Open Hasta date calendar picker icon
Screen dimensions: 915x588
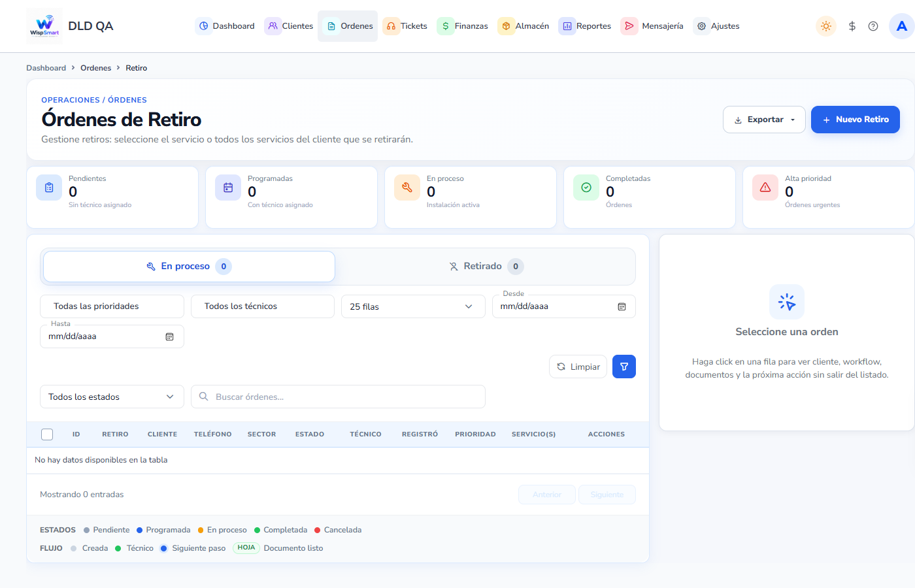[x=169, y=336]
